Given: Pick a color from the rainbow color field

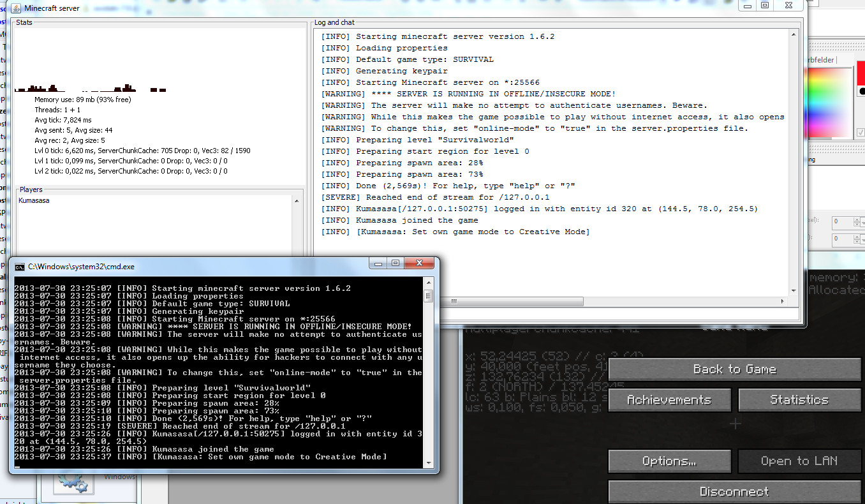Looking at the screenshot, I should 829,103.
